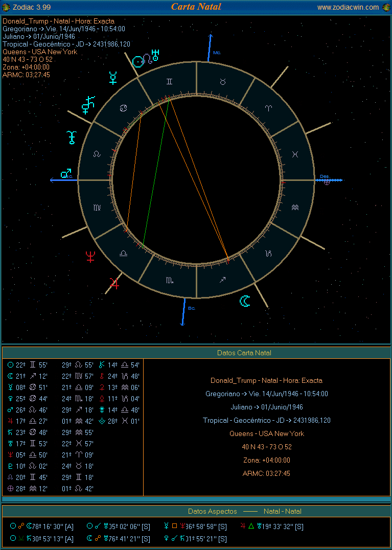Select the Mercury glyph on the chart wheel

tap(113, 78)
